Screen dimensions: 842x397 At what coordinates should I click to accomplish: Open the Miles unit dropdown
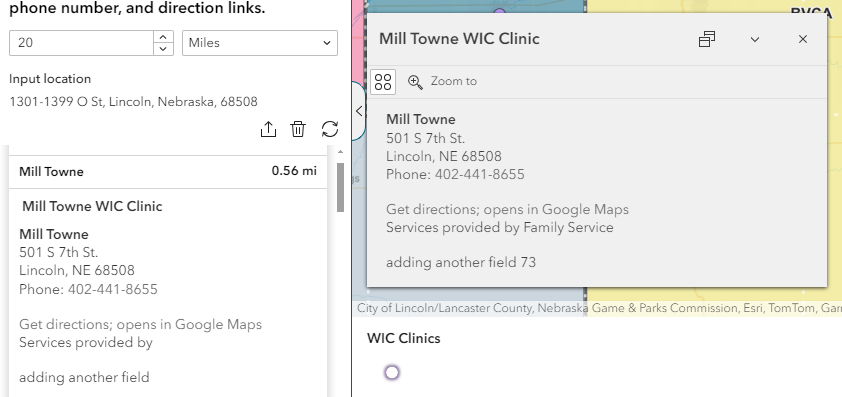260,43
